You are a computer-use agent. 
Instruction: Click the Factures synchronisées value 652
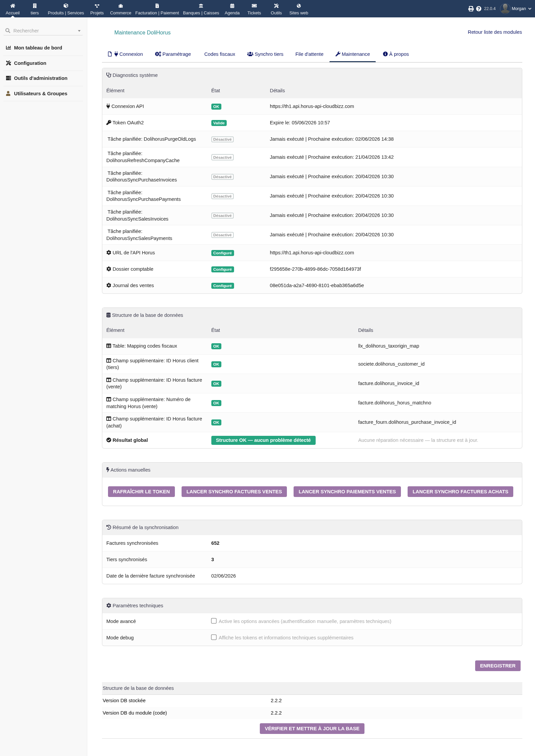(x=215, y=543)
